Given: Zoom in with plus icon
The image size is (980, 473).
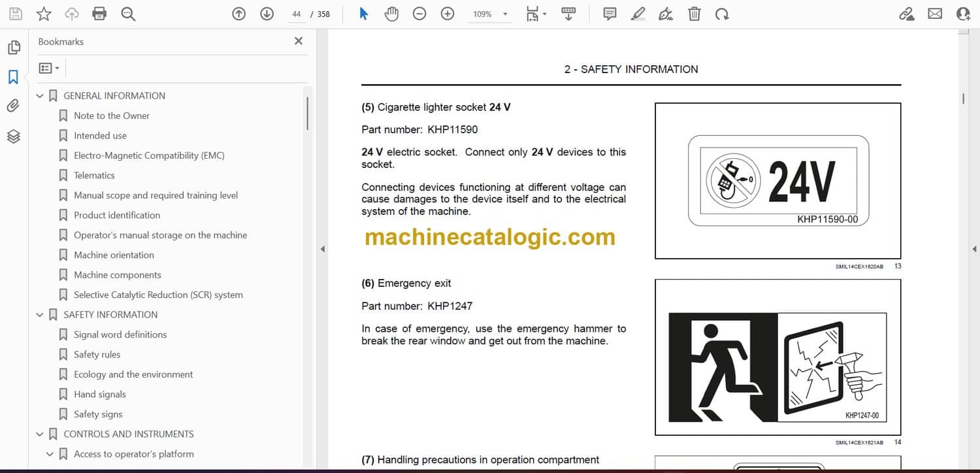Looking at the screenshot, I should (x=448, y=14).
